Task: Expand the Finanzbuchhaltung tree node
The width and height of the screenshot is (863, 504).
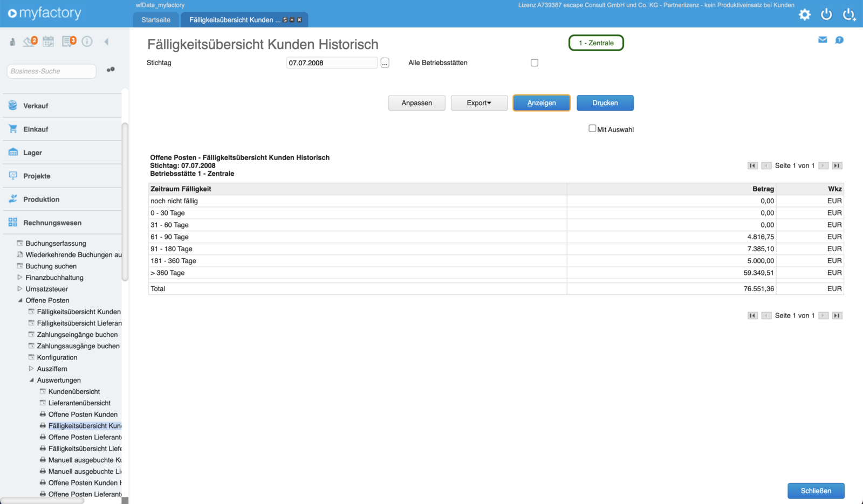Action: coord(20,277)
